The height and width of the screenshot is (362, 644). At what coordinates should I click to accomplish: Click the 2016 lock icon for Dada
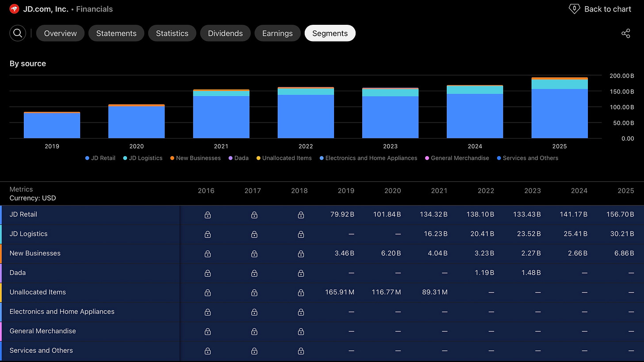click(x=207, y=273)
